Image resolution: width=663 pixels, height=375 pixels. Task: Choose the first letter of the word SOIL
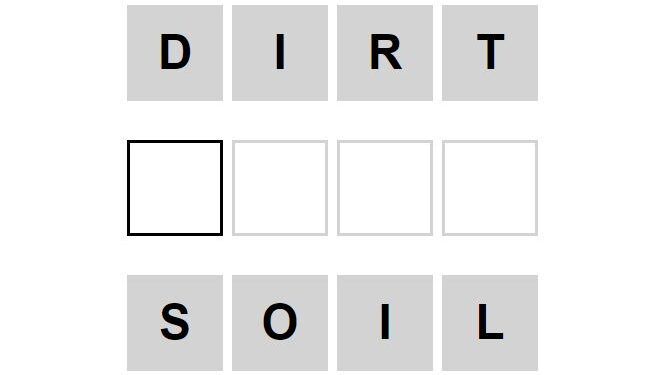(175, 323)
